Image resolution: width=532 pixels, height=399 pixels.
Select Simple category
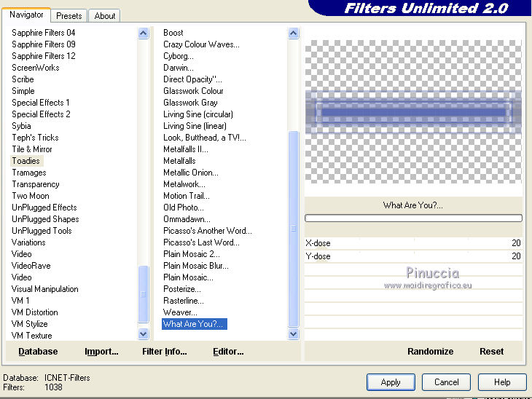(x=23, y=91)
